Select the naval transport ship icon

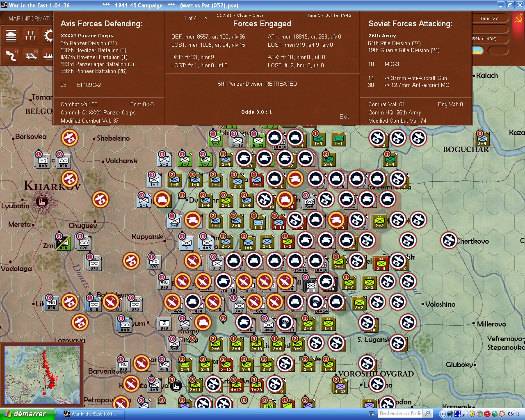(48, 55)
